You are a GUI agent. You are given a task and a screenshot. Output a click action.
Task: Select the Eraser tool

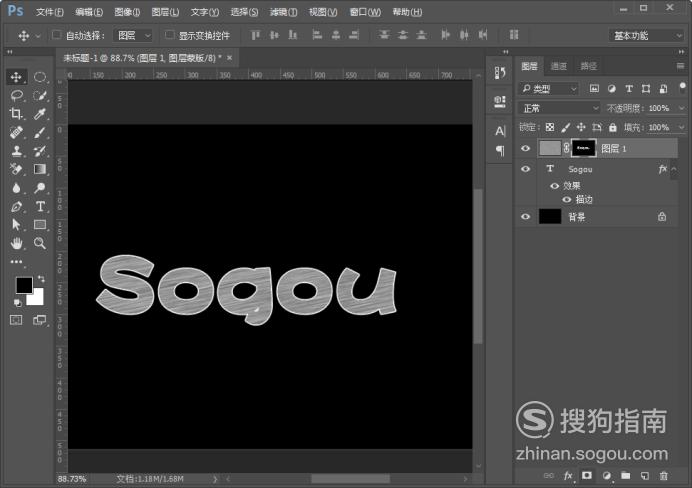pos(16,169)
